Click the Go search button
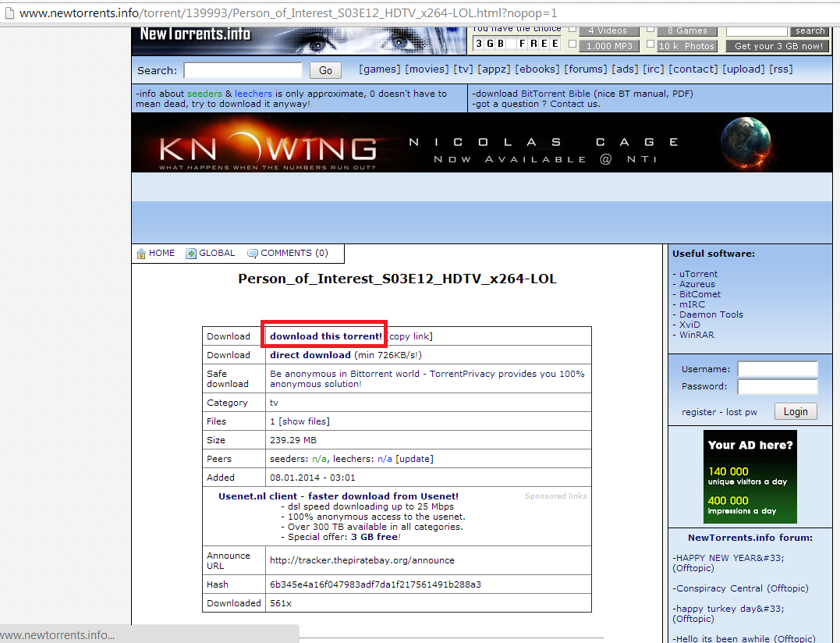840x643 pixels. pos(325,70)
